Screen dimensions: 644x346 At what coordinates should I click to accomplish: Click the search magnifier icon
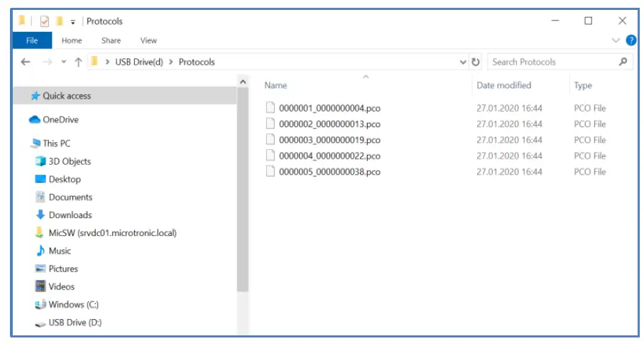pos(623,62)
